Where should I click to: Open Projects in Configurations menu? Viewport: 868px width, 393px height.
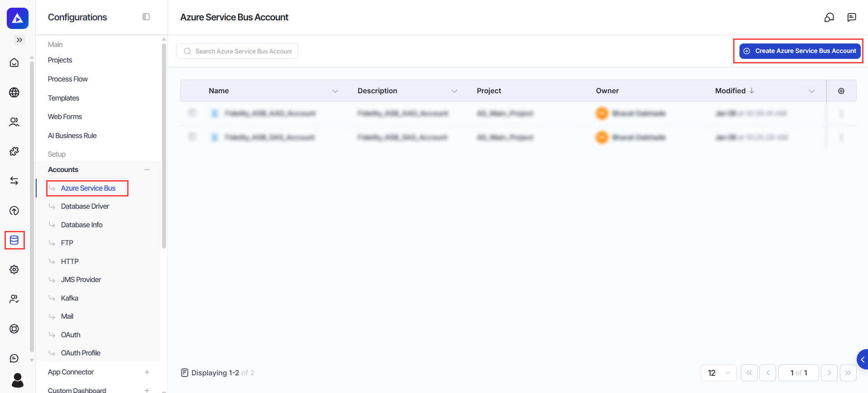[60, 60]
